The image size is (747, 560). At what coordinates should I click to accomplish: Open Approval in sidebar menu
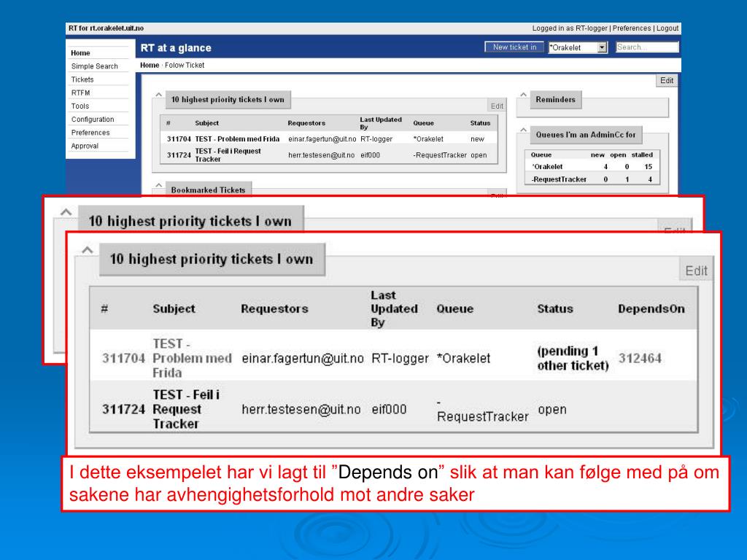coord(85,146)
